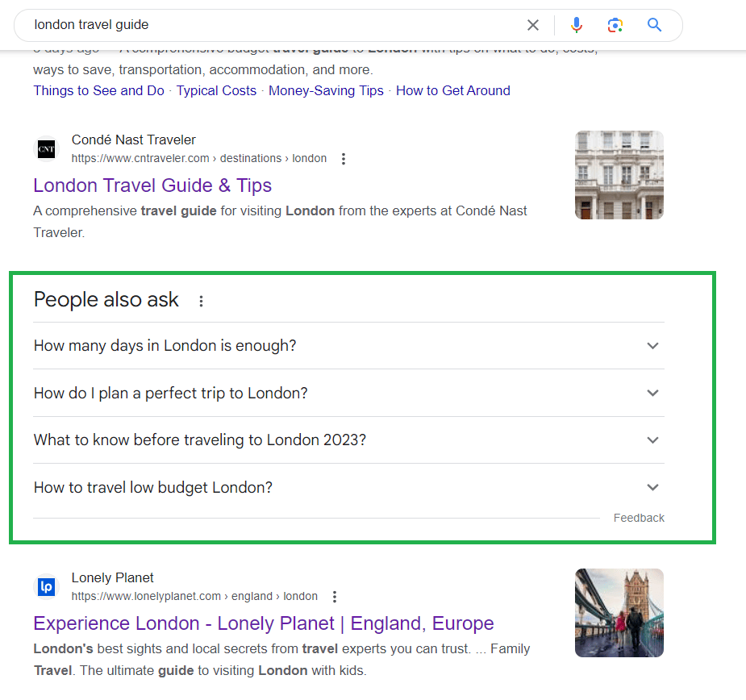746x700 pixels.
Task: Open the three-dot menu beside lonelyplanet.com
Action: [335, 596]
